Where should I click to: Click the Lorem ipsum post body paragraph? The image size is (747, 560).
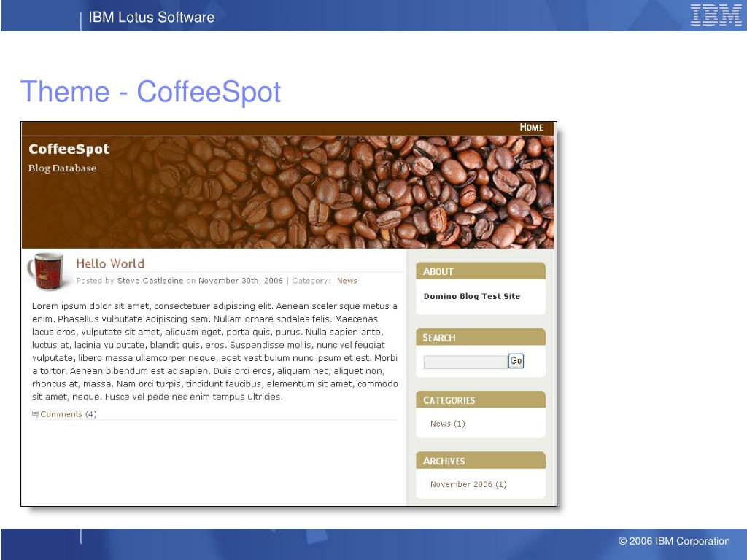point(215,351)
